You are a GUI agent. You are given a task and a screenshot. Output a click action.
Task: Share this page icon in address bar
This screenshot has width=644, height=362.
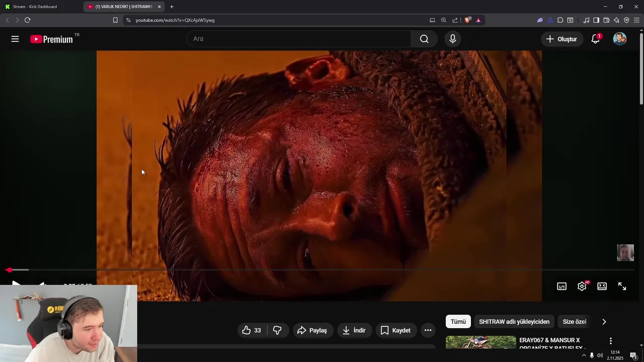(455, 20)
